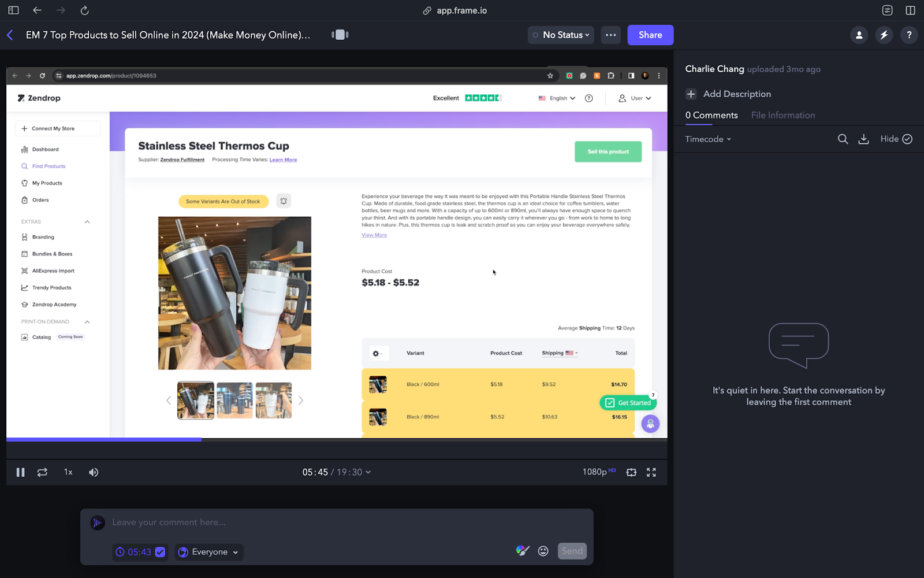Open the English language dropdown

[x=557, y=98]
